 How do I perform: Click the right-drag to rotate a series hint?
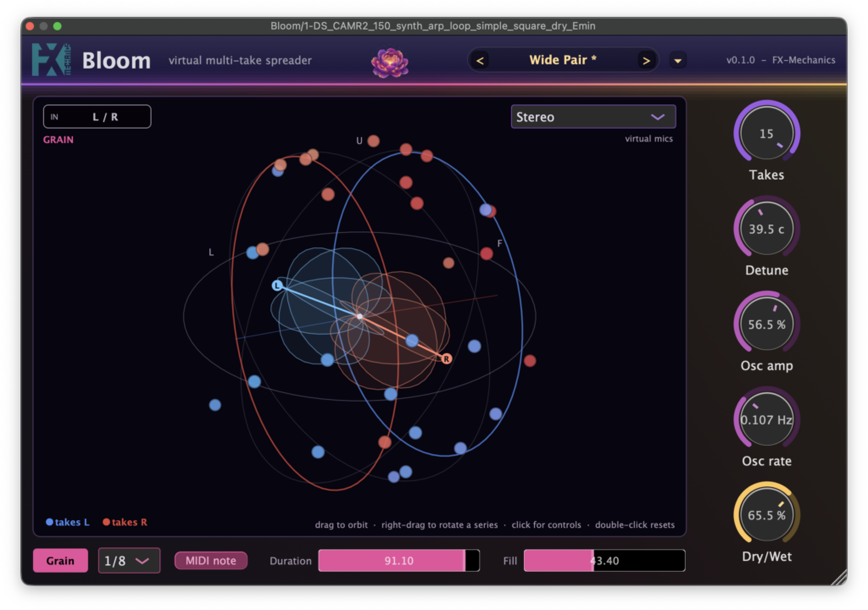click(x=440, y=524)
